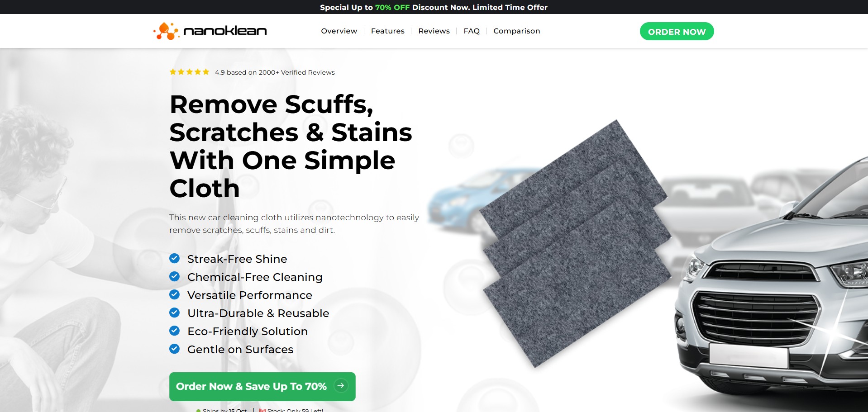This screenshot has width=868, height=412.
Task: Open the Reviews navigation link
Action: (434, 31)
